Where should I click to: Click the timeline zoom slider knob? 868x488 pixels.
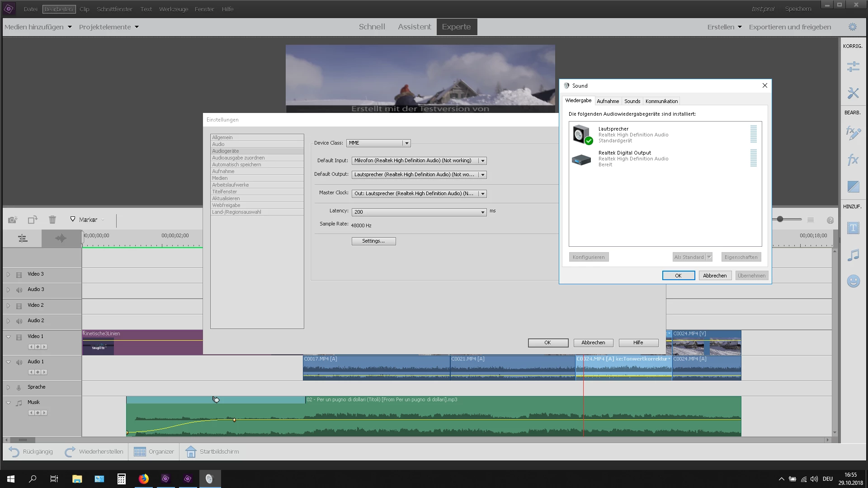[x=780, y=219]
